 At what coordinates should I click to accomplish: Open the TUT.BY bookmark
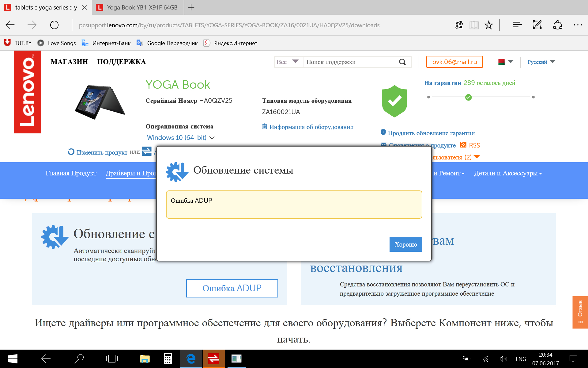point(18,43)
